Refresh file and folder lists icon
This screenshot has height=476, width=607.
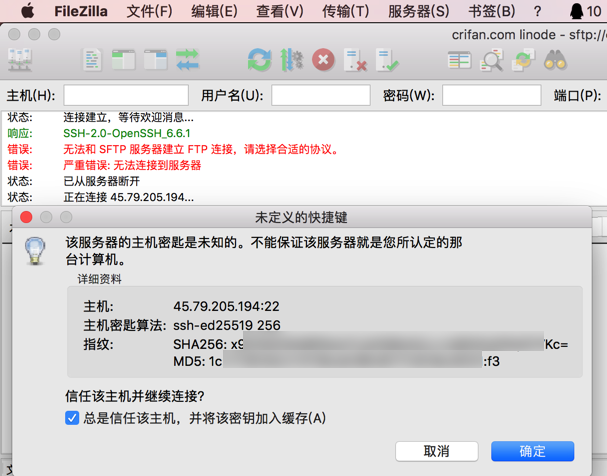[259, 60]
